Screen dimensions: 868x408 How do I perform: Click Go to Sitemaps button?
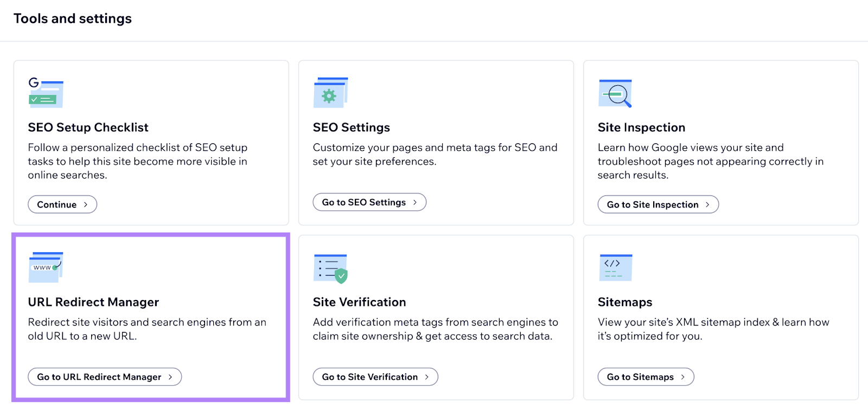click(x=646, y=377)
